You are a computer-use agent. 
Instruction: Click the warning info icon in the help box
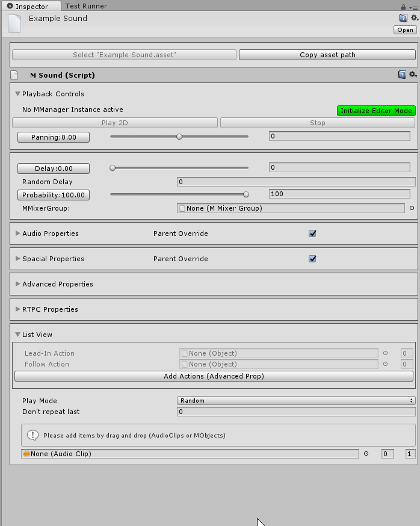[x=32, y=435]
